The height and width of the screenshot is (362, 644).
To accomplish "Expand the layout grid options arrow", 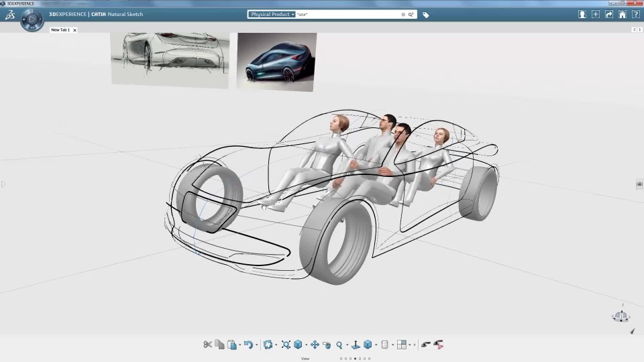I will tap(410, 345).
